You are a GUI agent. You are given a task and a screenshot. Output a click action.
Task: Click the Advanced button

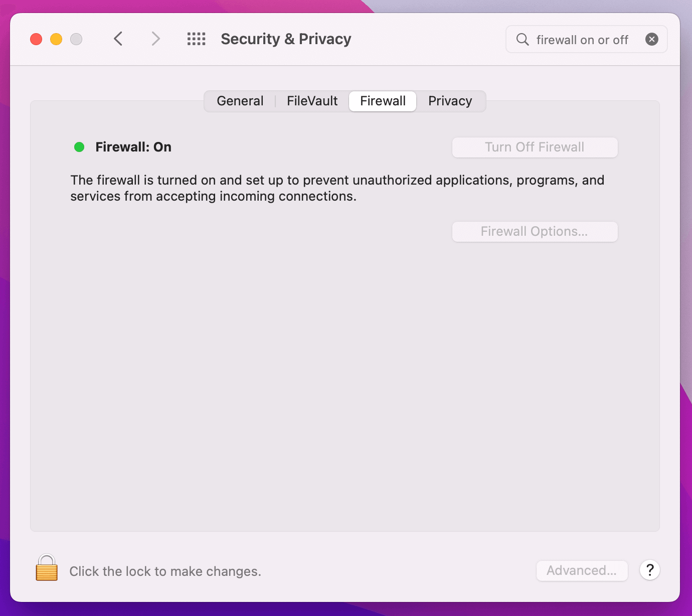[582, 570]
